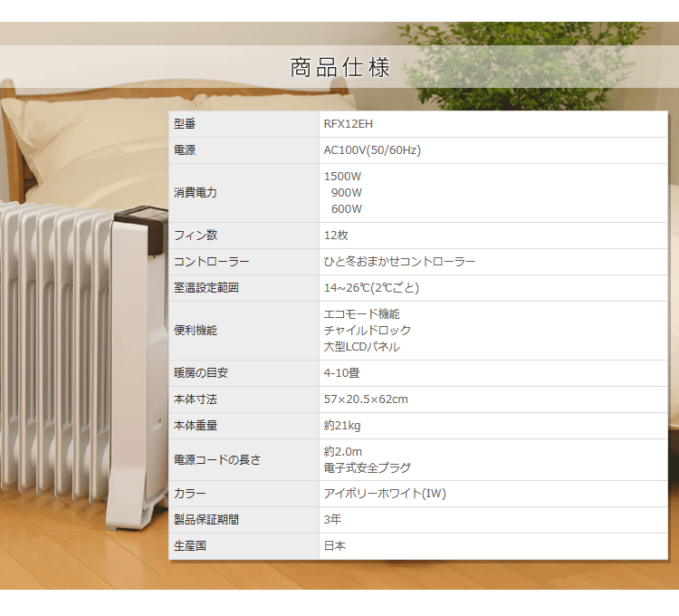Click the ひと冬おまかせコントローラー text
679x616 pixels.
(x=399, y=262)
